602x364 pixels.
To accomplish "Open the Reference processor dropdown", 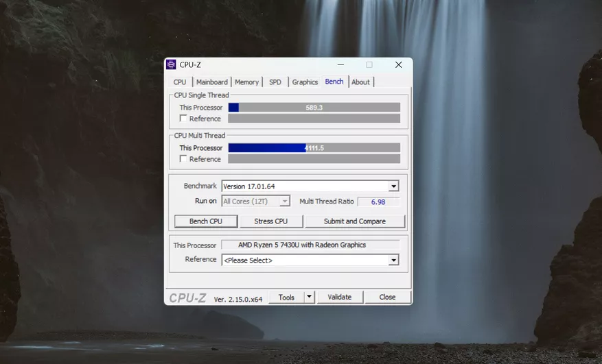I will 393,260.
